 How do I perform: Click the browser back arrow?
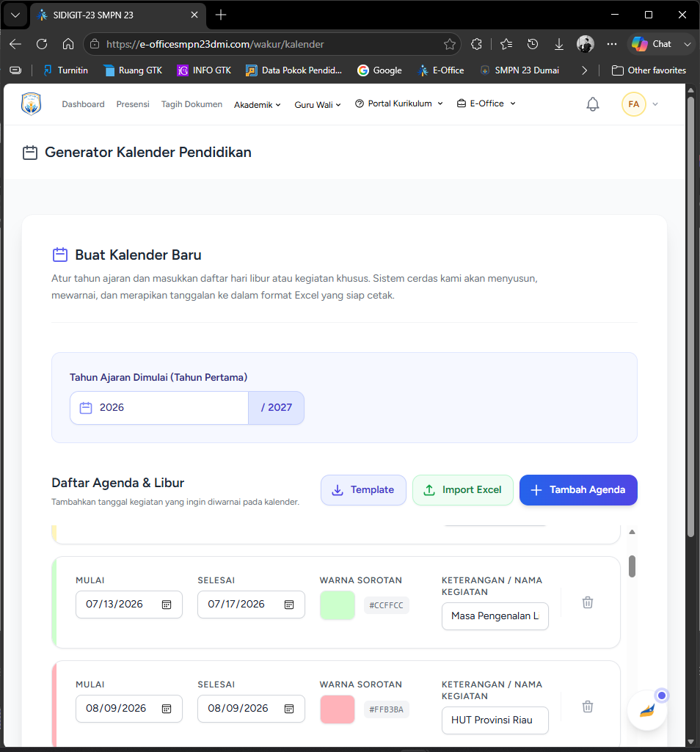pyautogui.click(x=15, y=44)
